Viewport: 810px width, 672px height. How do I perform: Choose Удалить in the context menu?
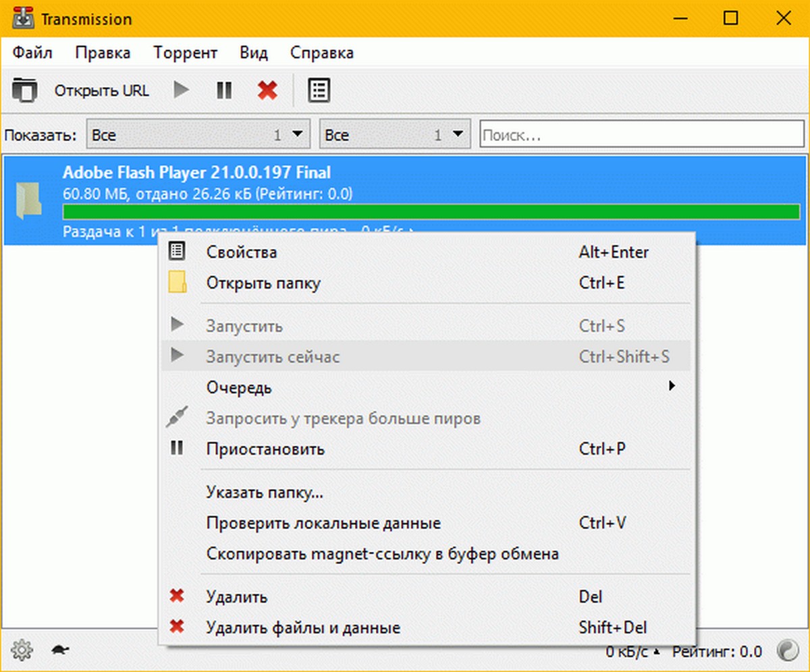[426, 597]
